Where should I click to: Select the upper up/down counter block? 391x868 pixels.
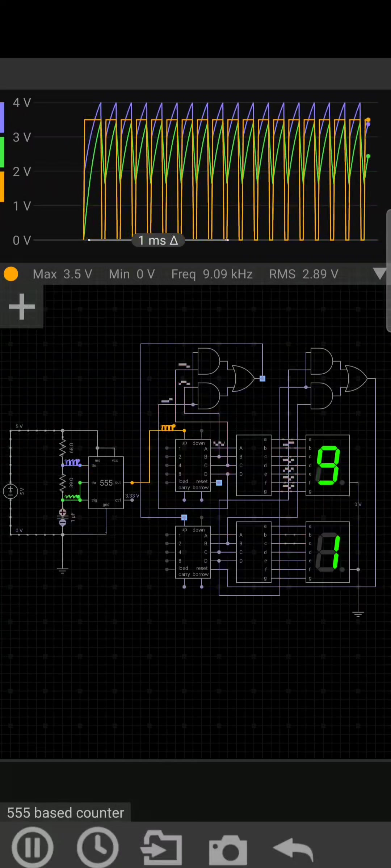(193, 465)
